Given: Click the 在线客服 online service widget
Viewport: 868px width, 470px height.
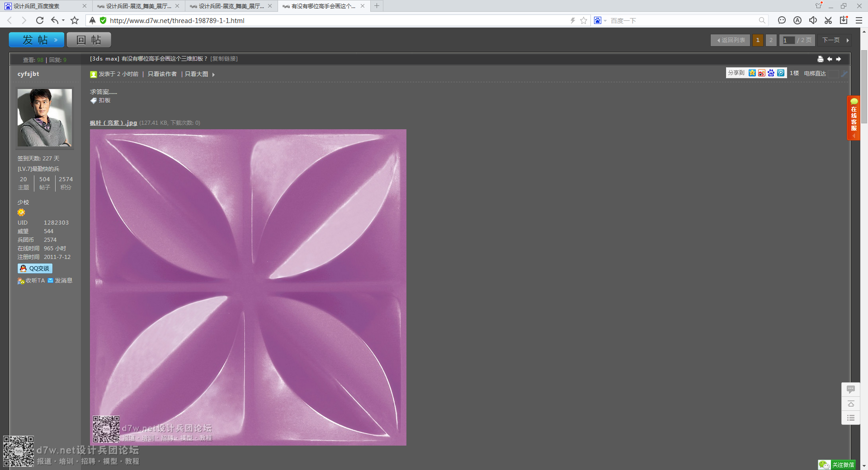Looking at the screenshot, I should [x=854, y=118].
